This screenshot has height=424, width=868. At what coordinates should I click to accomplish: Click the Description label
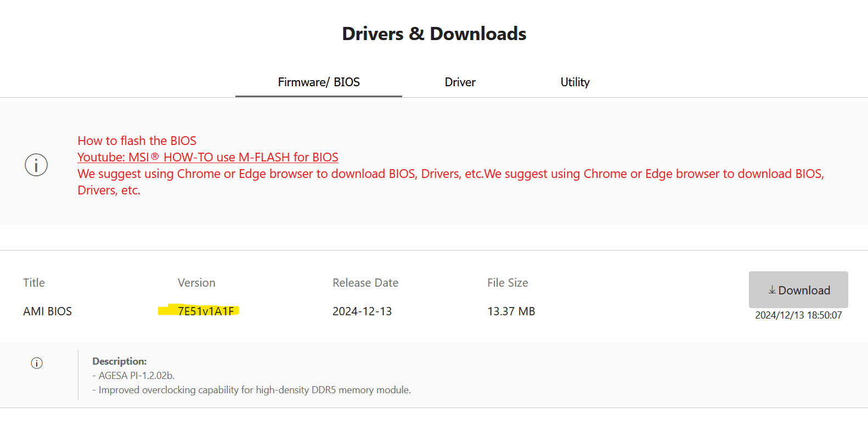[x=120, y=361]
